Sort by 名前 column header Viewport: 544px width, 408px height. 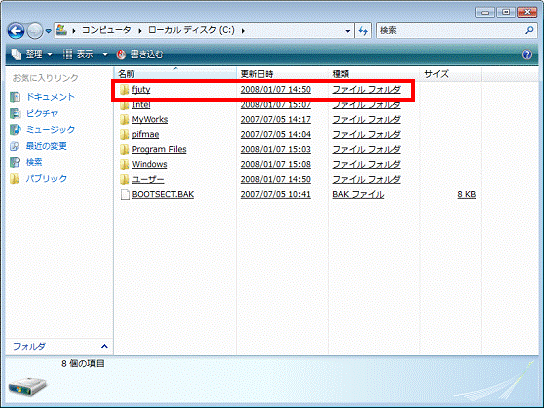pos(175,74)
